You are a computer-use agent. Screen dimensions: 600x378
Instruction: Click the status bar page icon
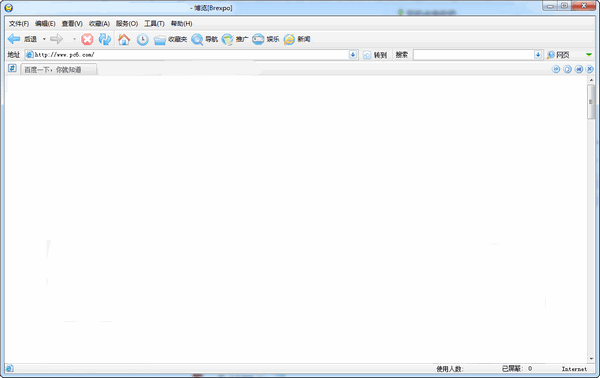[10, 368]
